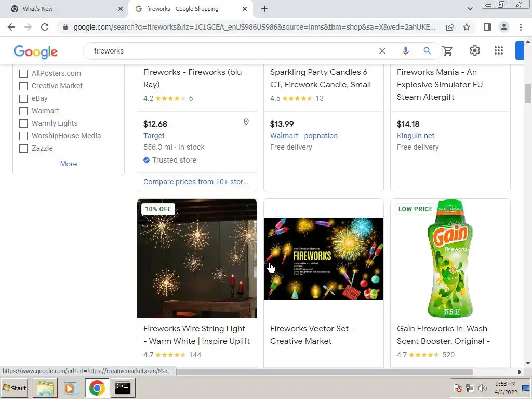Open the Chrome side panel

tap(487, 27)
